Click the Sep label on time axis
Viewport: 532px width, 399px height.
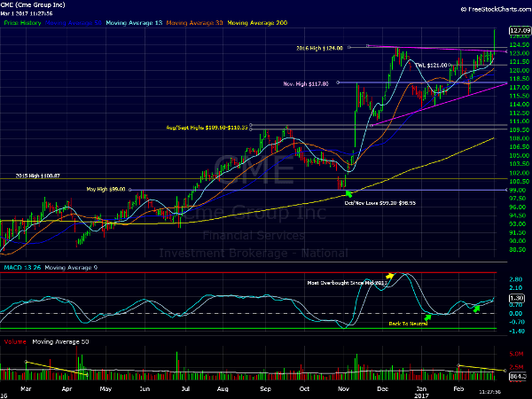265,389
